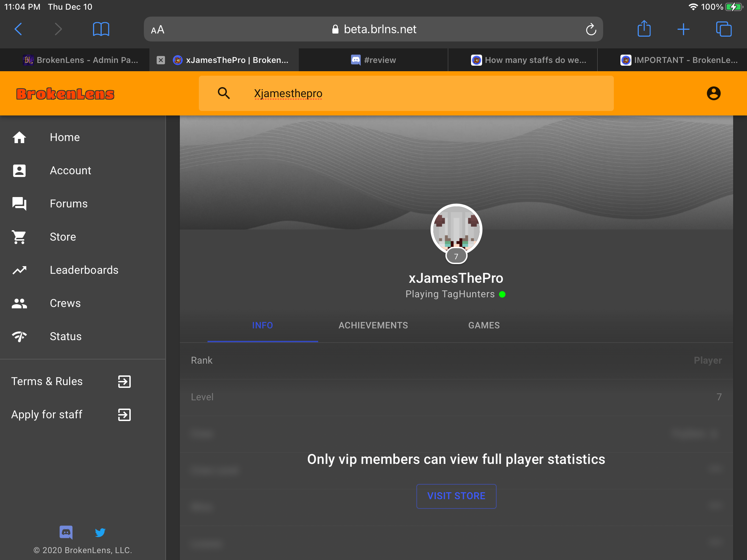The height and width of the screenshot is (560, 747).
Task: Open Terms & Rules external link
Action: coord(71,381)
